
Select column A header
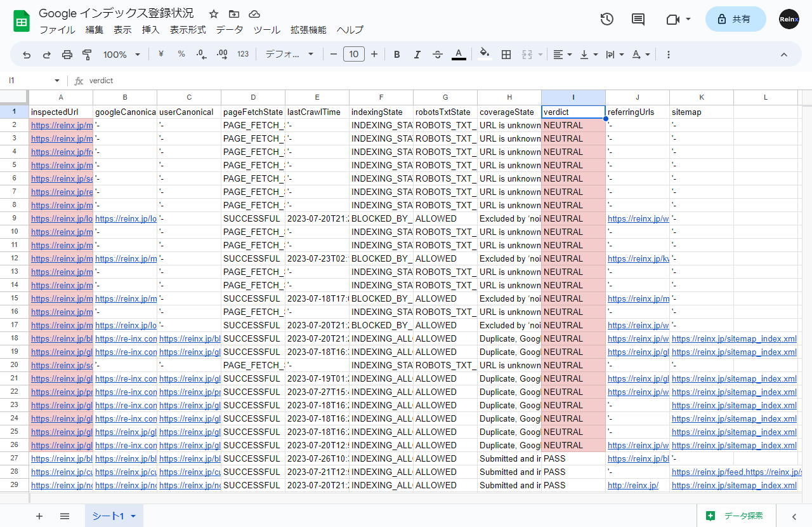pos(61,97)
